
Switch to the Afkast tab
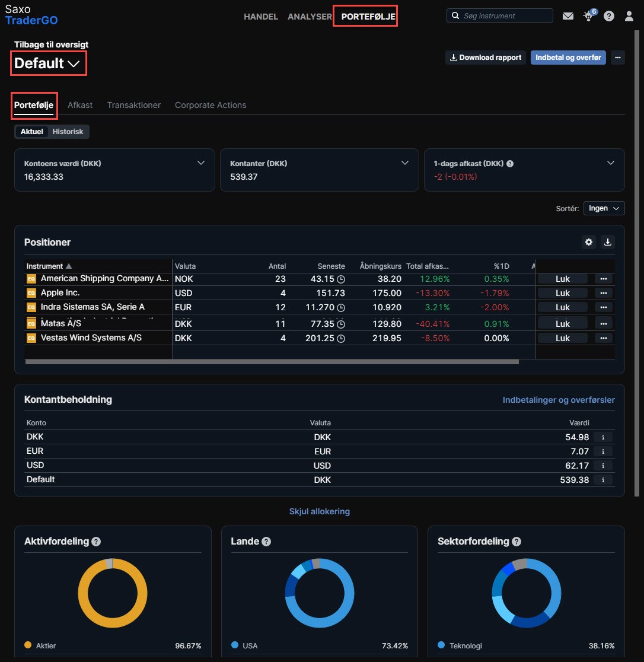point(80,105)
